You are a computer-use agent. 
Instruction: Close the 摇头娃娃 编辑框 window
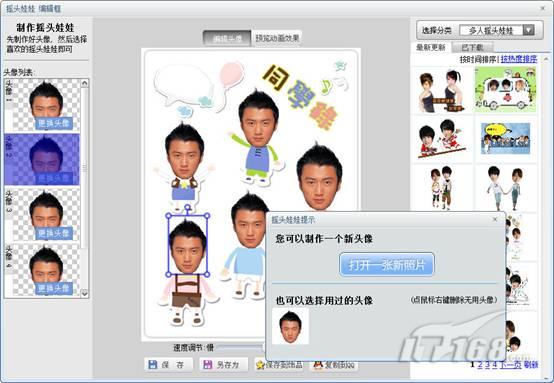pyautogui.click(x=543, y=8)
